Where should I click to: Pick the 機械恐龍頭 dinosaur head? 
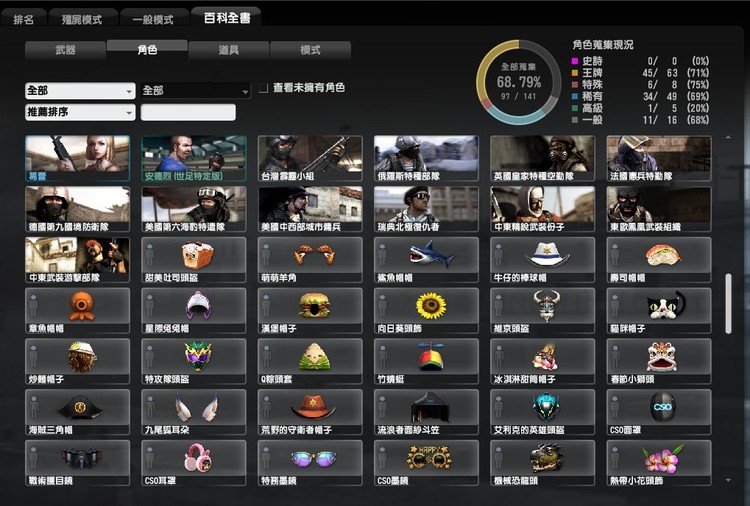coord(542,462)
